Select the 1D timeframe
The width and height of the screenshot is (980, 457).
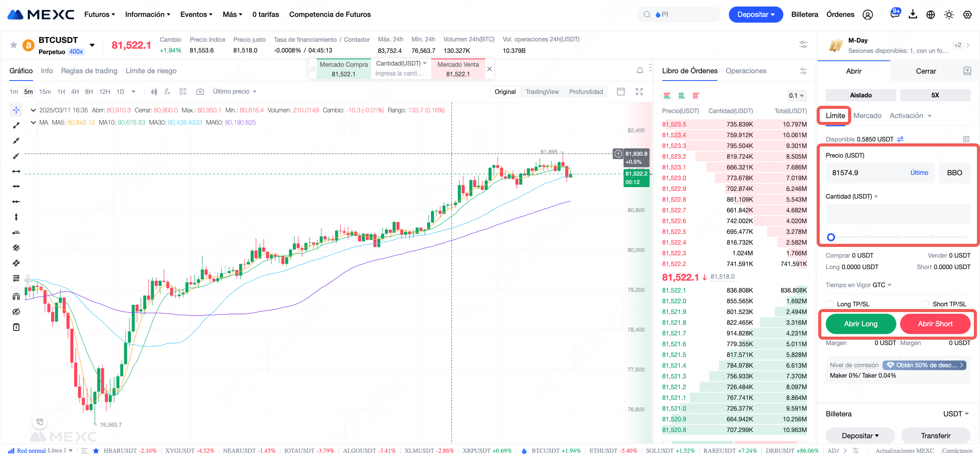coord(120,92)
